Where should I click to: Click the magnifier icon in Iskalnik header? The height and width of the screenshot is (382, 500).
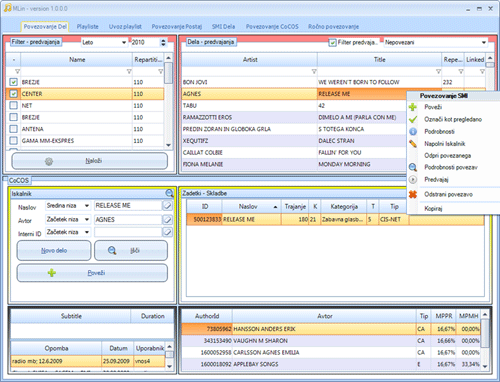[x=169, y=193]
